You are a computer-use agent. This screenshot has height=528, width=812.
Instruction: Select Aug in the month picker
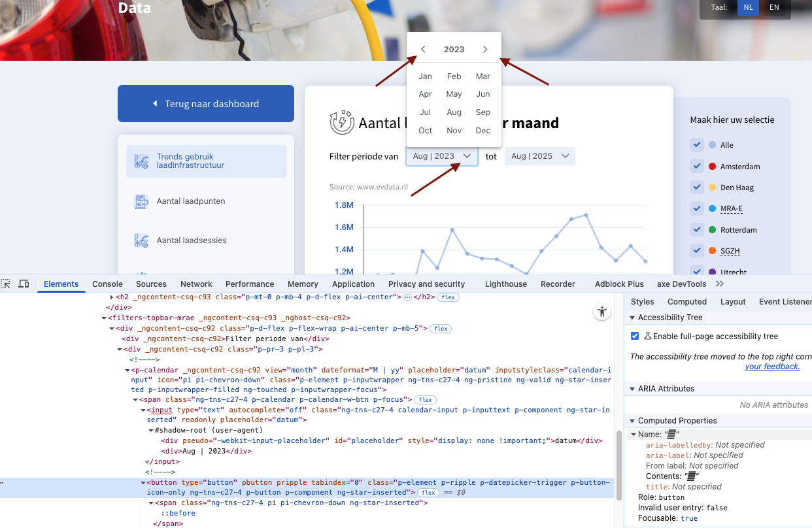454,112
